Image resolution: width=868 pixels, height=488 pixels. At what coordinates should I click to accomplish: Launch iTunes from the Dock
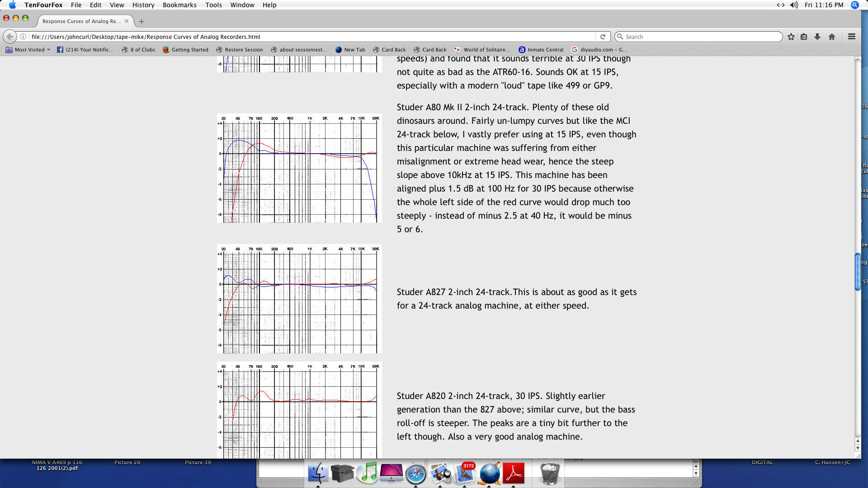click(367, 473)
